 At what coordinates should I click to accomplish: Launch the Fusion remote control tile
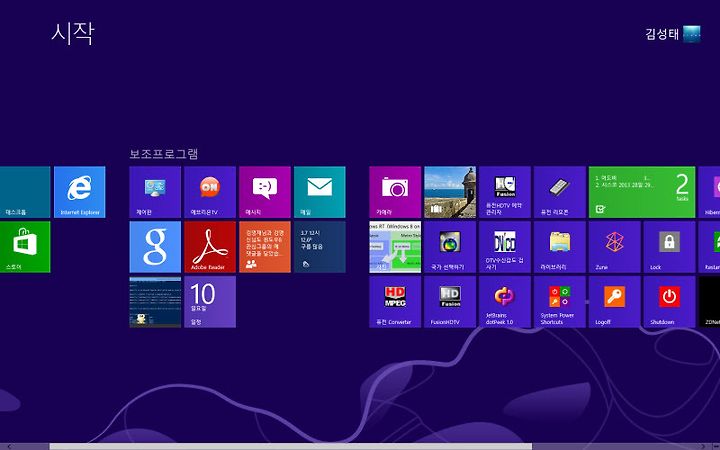[560, 192]
